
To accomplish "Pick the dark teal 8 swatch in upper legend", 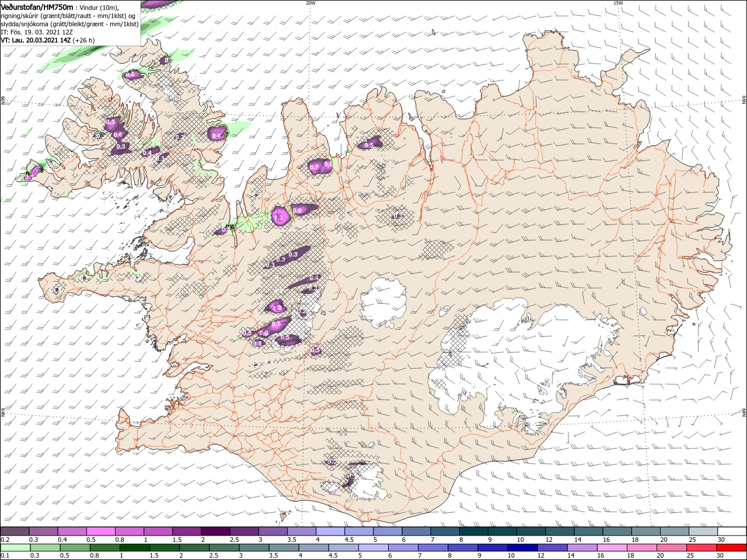I will 473,531.
